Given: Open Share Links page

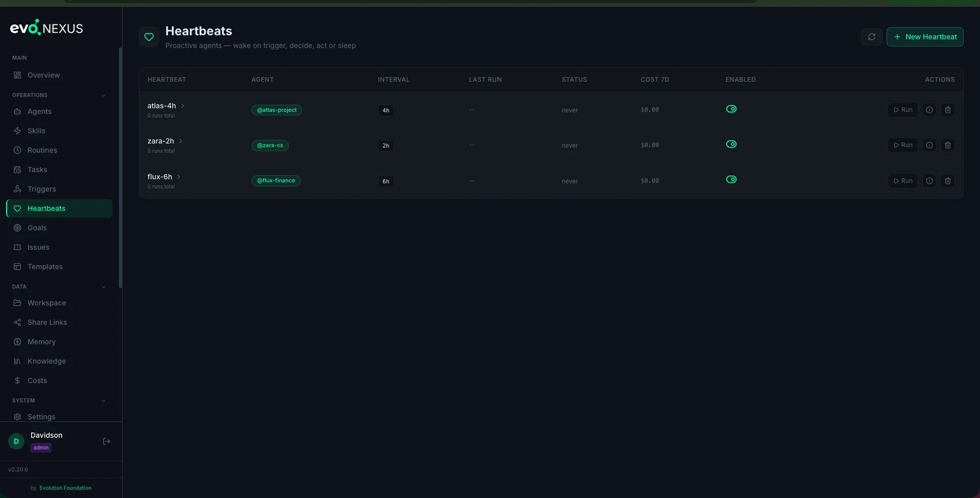Looking at the screenshot, I should click(59, 322).
